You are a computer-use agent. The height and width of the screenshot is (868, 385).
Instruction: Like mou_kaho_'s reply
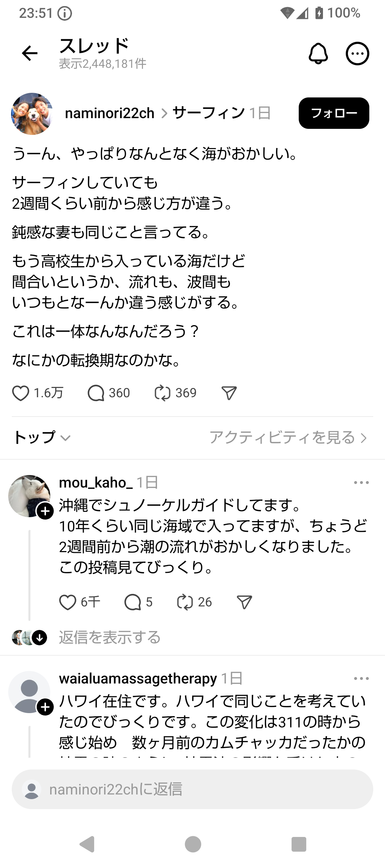pos(67,602)
